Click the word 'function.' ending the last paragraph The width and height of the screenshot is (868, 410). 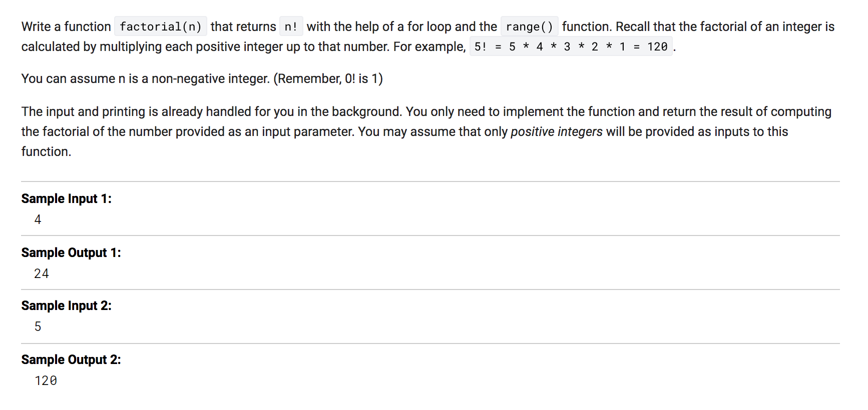tap(46, 151)
